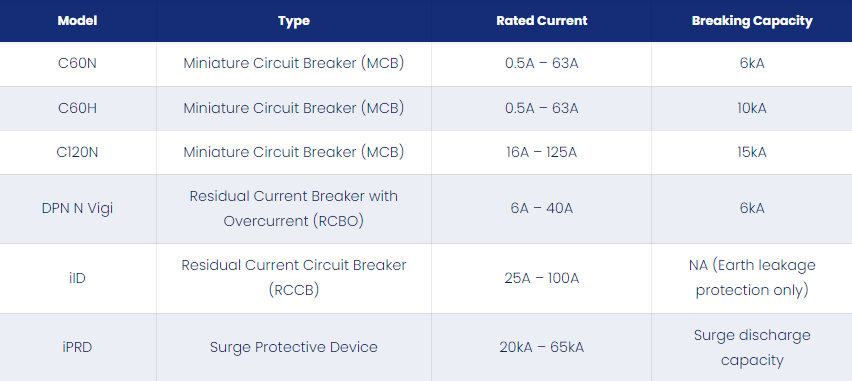Screen dimensions: 852x381
Task: Select the 6A – 40A rated current cell
Action: pos(542,209)
